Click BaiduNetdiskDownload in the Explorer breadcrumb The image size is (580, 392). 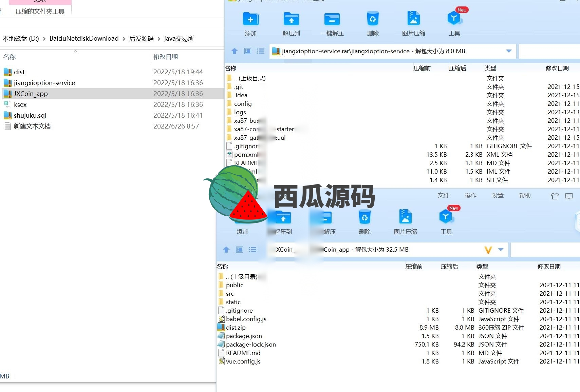pyautogui.click(x=84, y=38)
